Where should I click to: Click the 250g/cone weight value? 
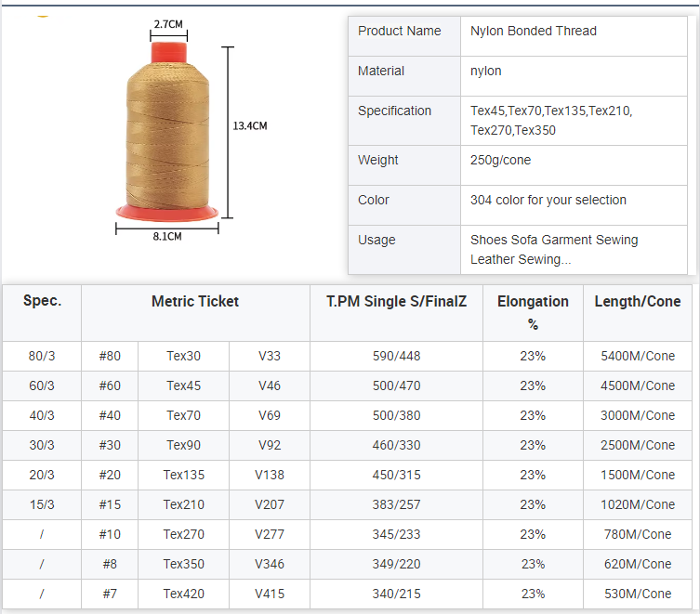click(500, 160)
